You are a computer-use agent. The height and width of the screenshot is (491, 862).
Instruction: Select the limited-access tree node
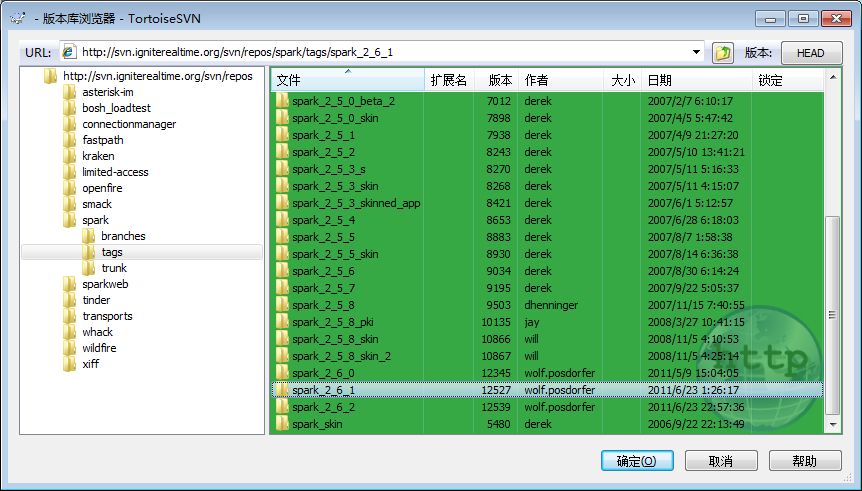coord(115,172)
